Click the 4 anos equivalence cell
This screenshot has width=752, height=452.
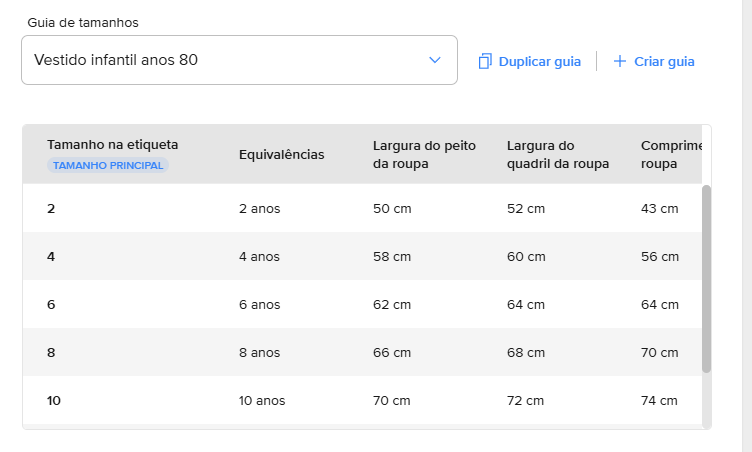click(259, 256)
